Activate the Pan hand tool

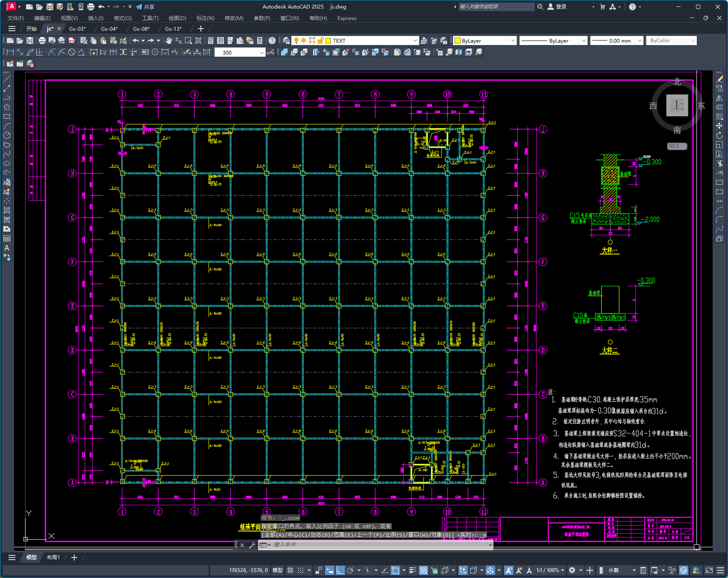click(169, 41)
